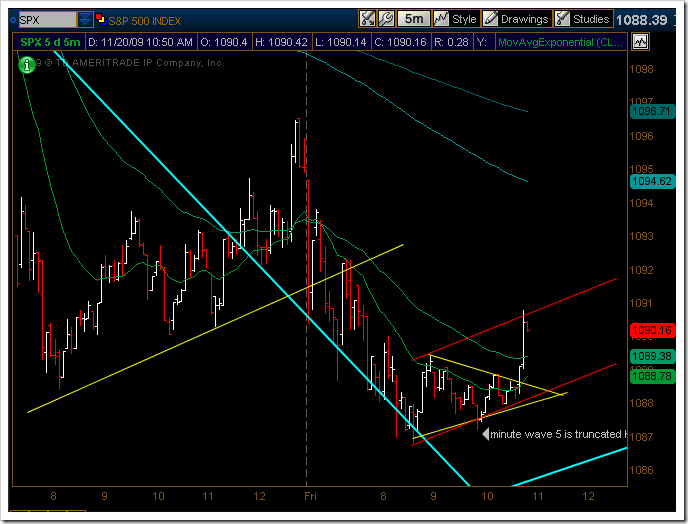The width and height of the screenshot is (688, 524).
Task: Click the chart scaling arrows icon in toolbar
Action: (367, 18)
